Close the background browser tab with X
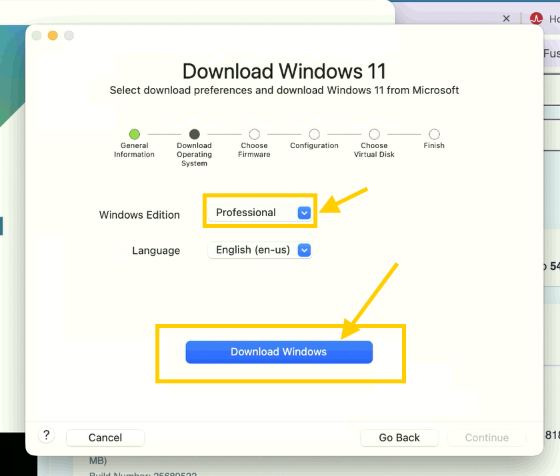The height and width of the screenshot is (476, 560). point(506,18)
